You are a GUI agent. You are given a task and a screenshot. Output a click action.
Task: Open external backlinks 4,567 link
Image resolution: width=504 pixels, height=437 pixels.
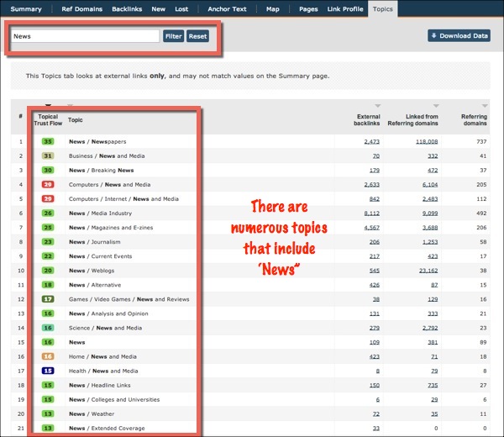372,228
